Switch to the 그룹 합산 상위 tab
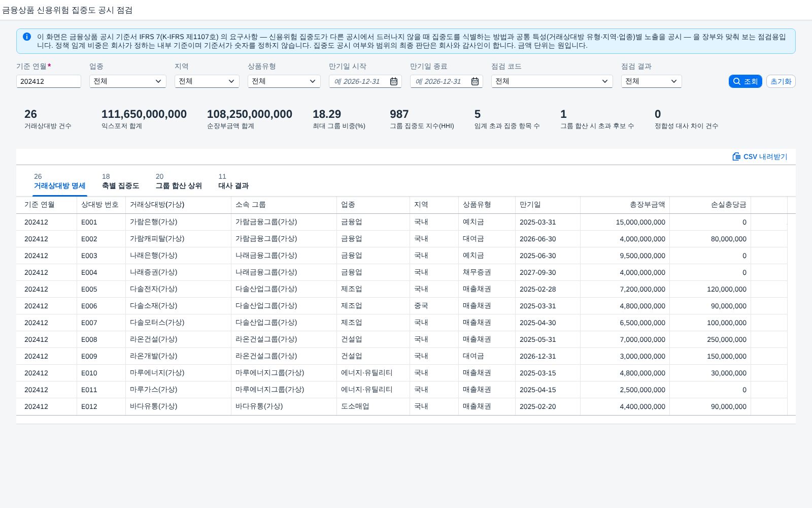Viewport: 812px width, 508px height. tap(179, 181)
